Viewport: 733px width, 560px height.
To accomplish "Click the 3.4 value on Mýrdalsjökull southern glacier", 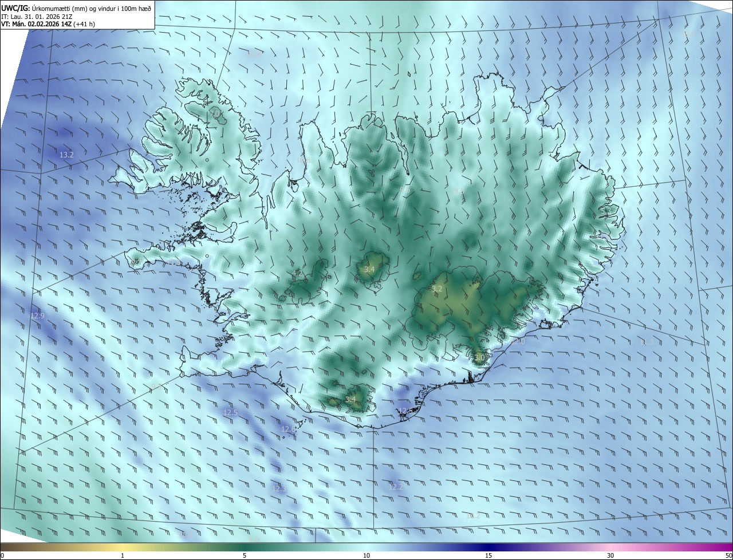I will click(350, 399).
